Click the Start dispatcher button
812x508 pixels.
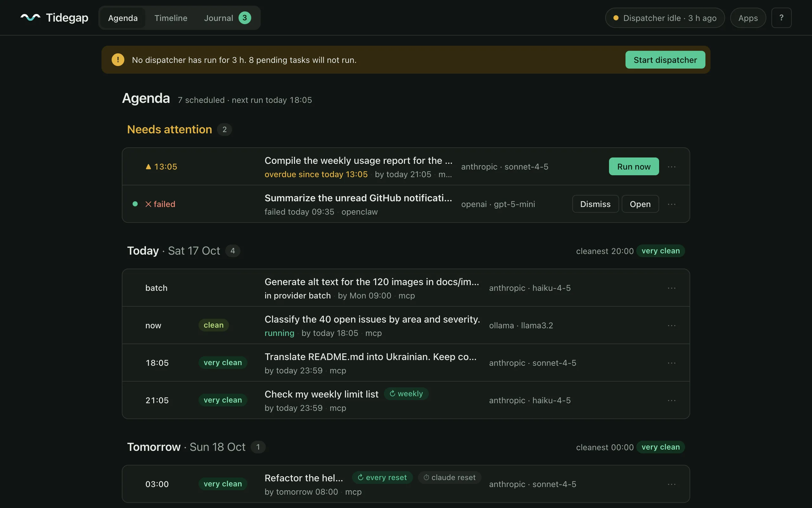click(665, 60)
